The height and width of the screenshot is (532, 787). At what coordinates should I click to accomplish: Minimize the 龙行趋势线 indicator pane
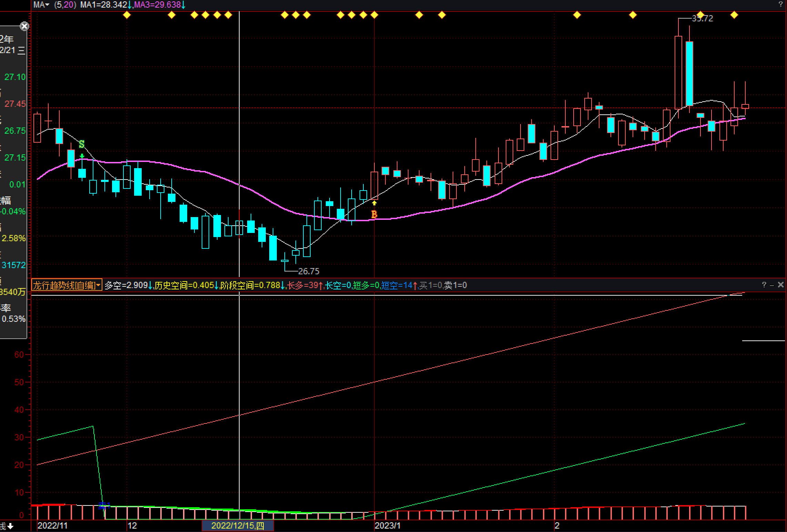(x=772, y=285)
